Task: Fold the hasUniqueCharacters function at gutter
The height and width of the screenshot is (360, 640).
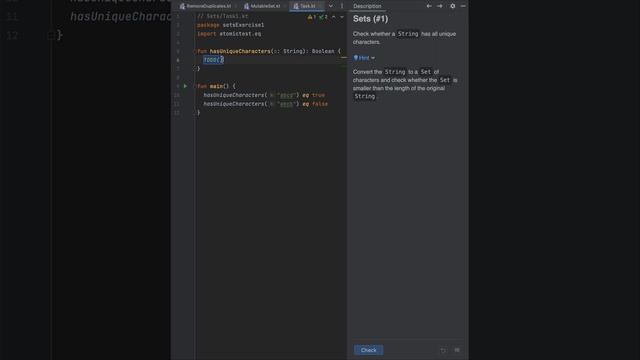Action: pyautogui.click(x=195, y=51)
